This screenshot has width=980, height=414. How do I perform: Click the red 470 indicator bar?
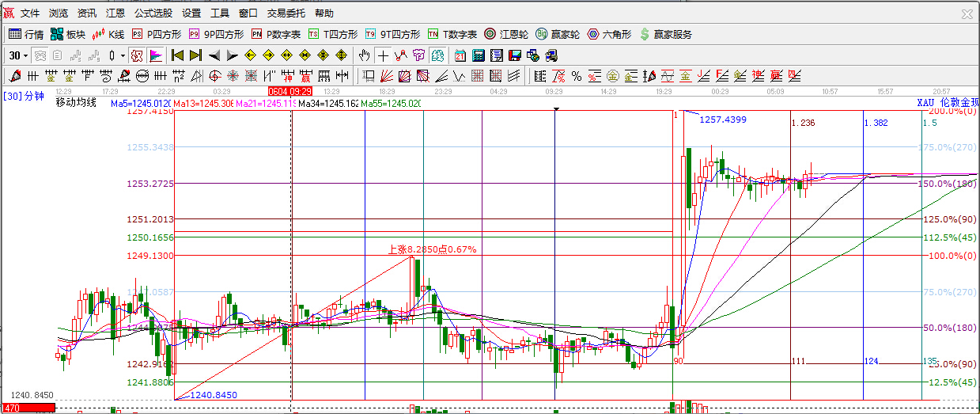(28, 408)
